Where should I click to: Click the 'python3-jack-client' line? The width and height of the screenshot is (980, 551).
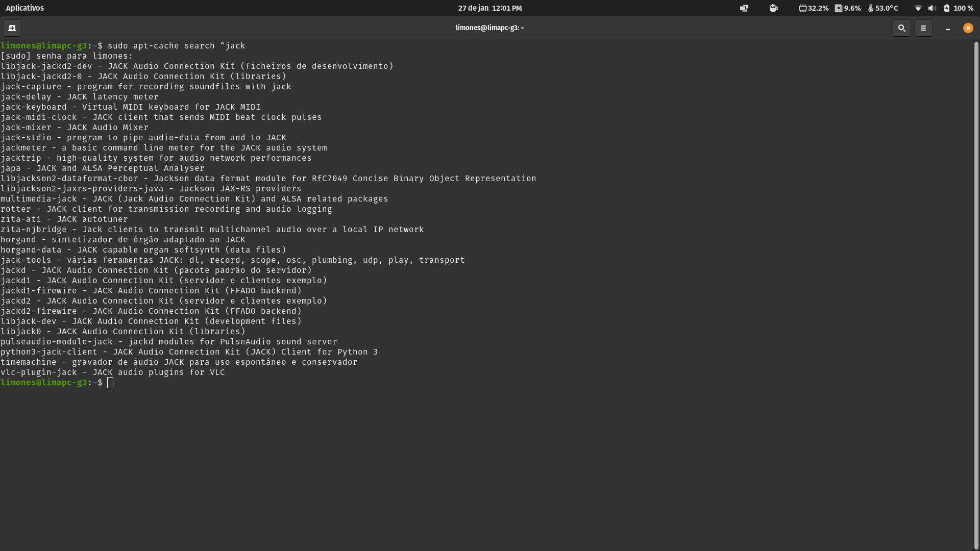pos(189,352)
